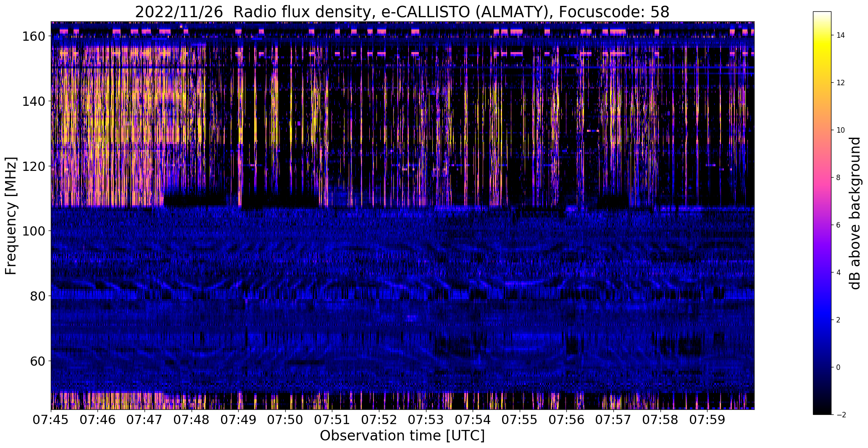Click the plot title mentioning e-CALLISTO (ALMATY)

[402, 12]
